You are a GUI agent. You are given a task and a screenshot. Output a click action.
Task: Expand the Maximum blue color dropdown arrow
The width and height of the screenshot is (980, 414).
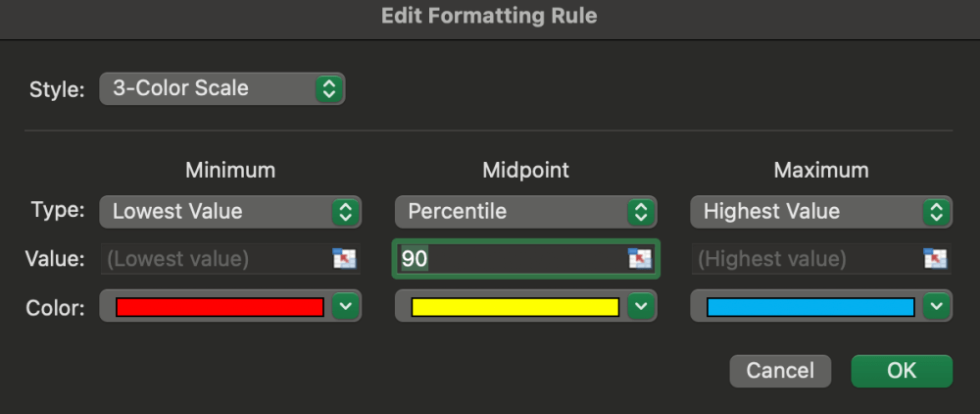(x=937, y=307)
